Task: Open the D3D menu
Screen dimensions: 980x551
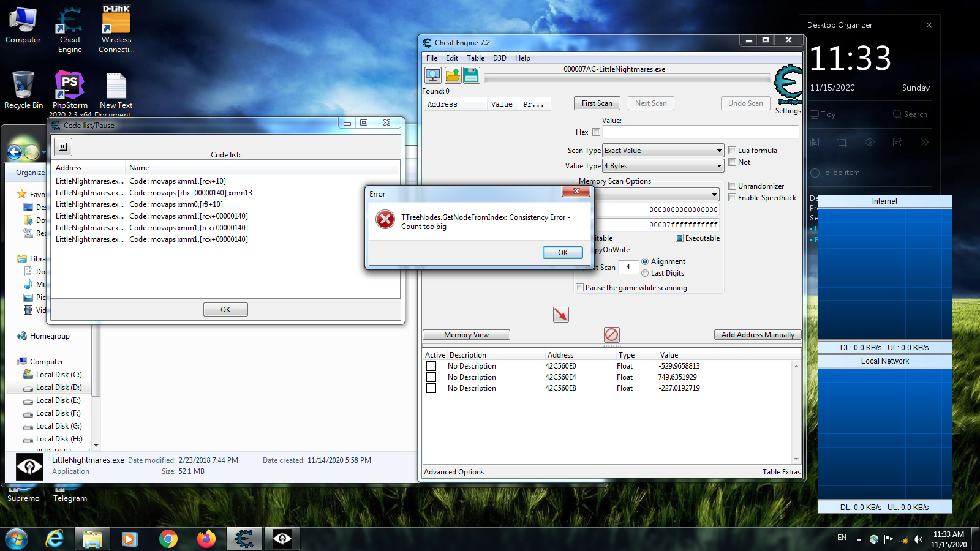Action: pyautogui.click(x=500, y=58)
